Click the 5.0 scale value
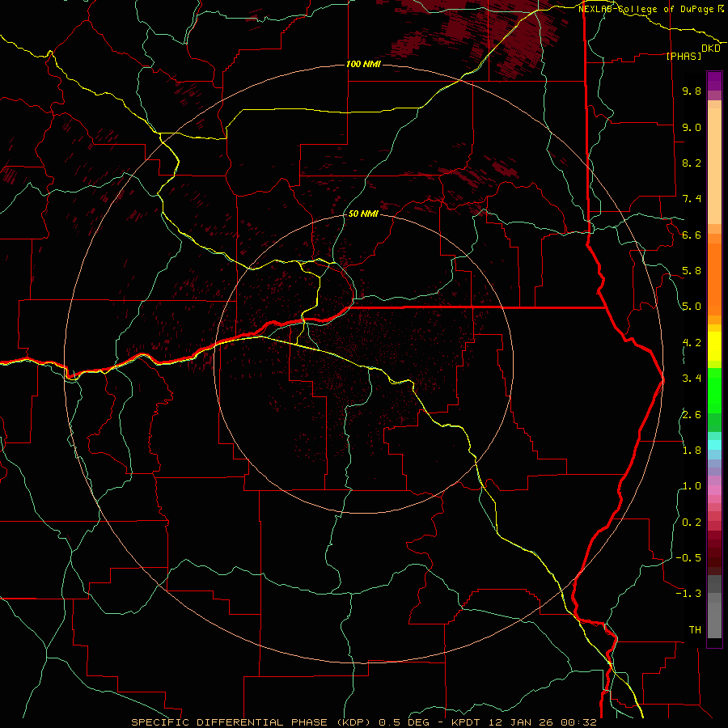The width and height of the screenshot is (728, 728). pyautogui.click(x=692, y=307)
